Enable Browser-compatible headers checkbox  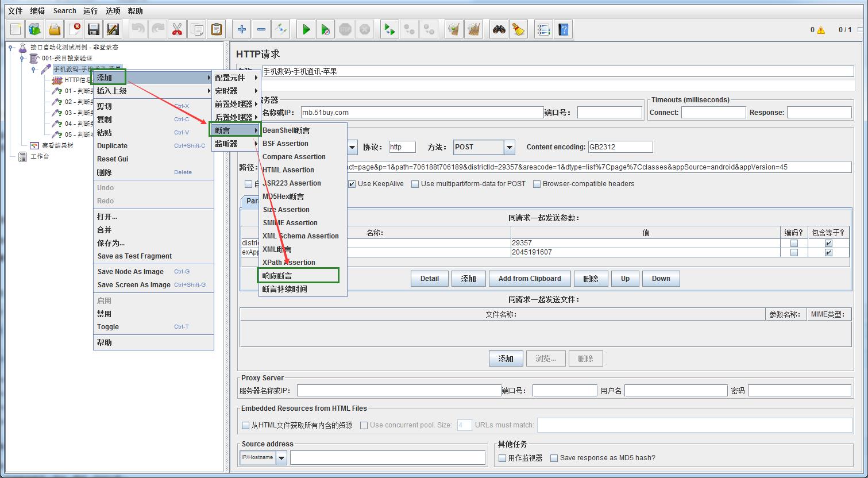537,184
